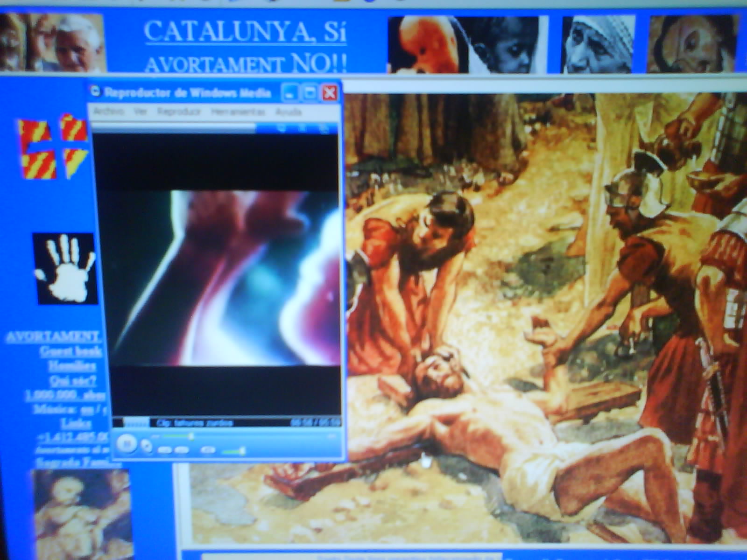Open the Archivo menu

(109, 112)
